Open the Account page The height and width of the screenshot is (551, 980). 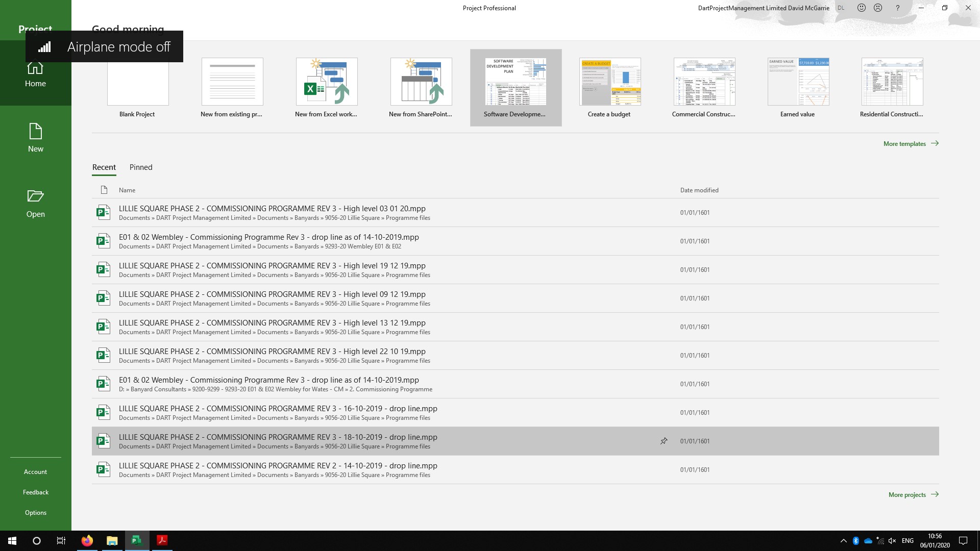tap(35, 472)
